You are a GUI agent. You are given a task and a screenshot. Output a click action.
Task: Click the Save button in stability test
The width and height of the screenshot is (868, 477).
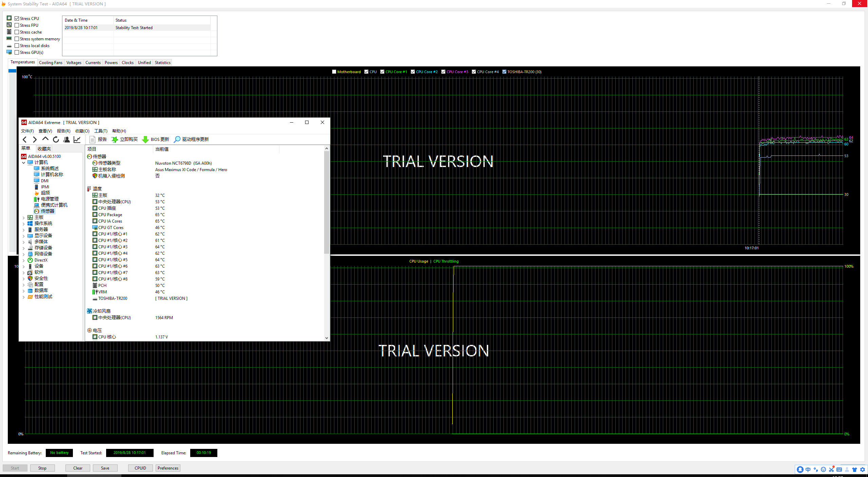pyautogui.click(x=105, y=468)
